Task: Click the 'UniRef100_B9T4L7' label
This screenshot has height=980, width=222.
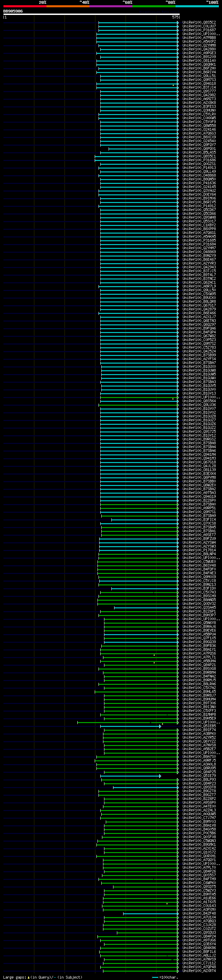Action: [x=199, y=275]
